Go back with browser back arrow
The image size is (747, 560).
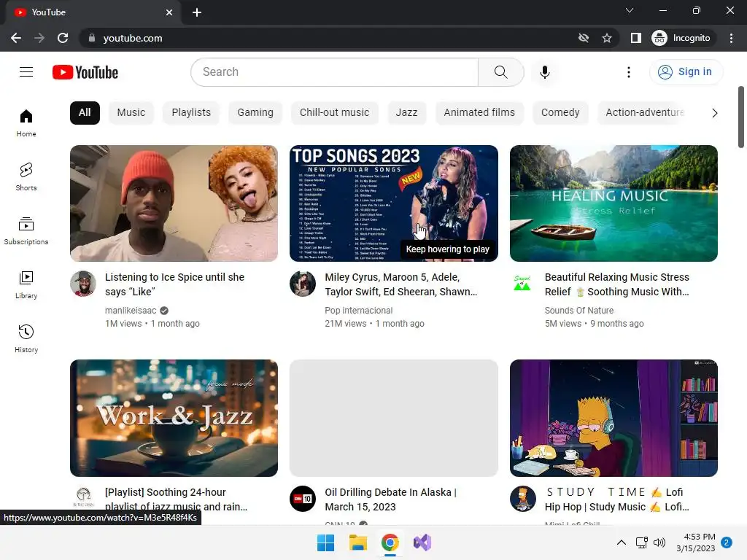point(16,38)
